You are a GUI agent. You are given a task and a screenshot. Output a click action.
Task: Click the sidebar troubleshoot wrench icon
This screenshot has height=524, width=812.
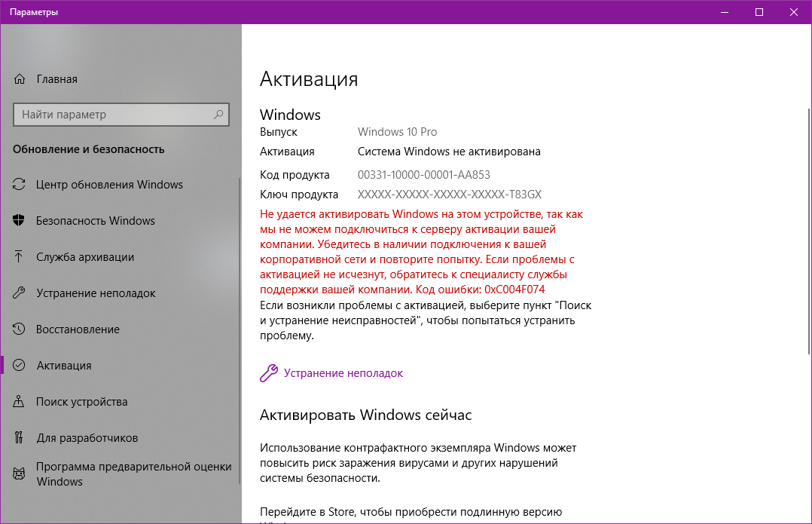point(19,293)
